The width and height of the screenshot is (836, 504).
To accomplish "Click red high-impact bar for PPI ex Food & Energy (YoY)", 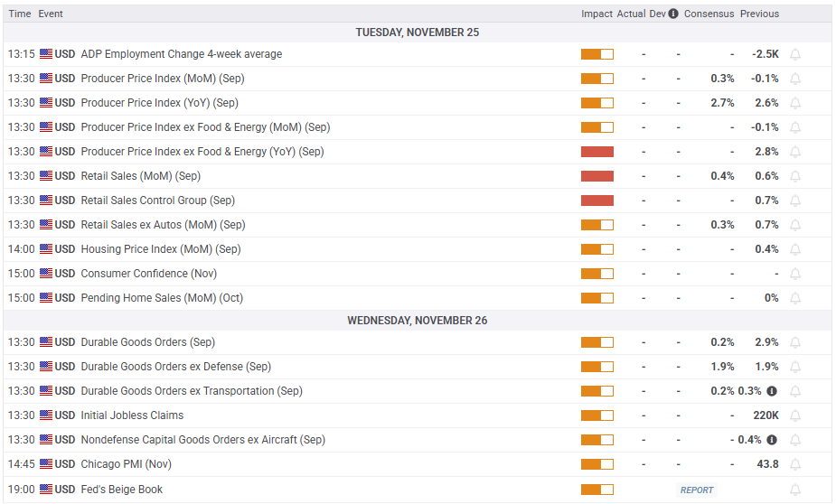I will tap(596, 152).
